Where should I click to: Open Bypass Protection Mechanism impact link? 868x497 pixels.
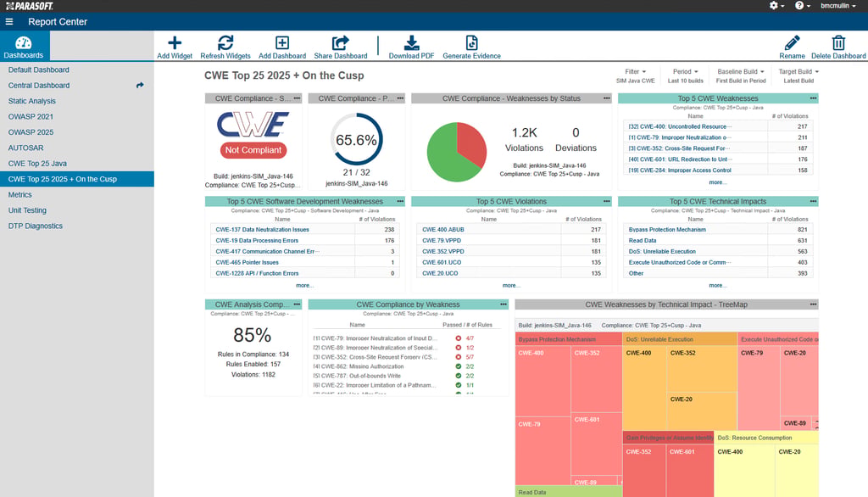pyautogui.click(x=667, y=229)
